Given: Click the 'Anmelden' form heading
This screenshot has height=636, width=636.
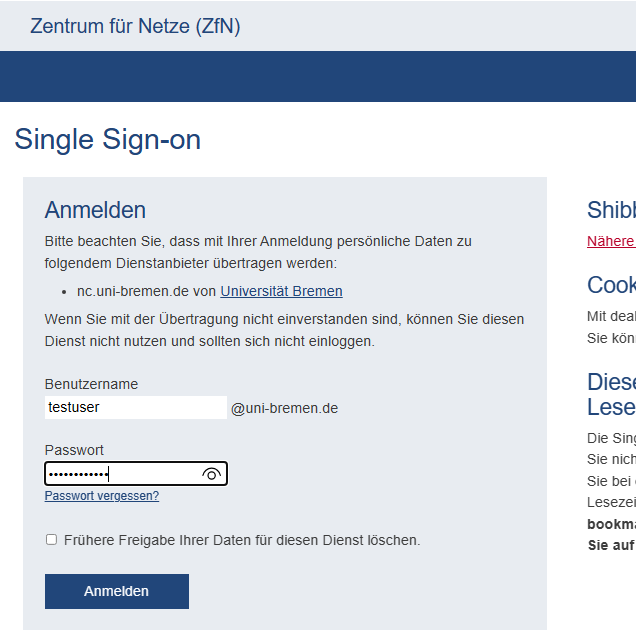Looking at the screenshot, I should [x=95, y=210].
